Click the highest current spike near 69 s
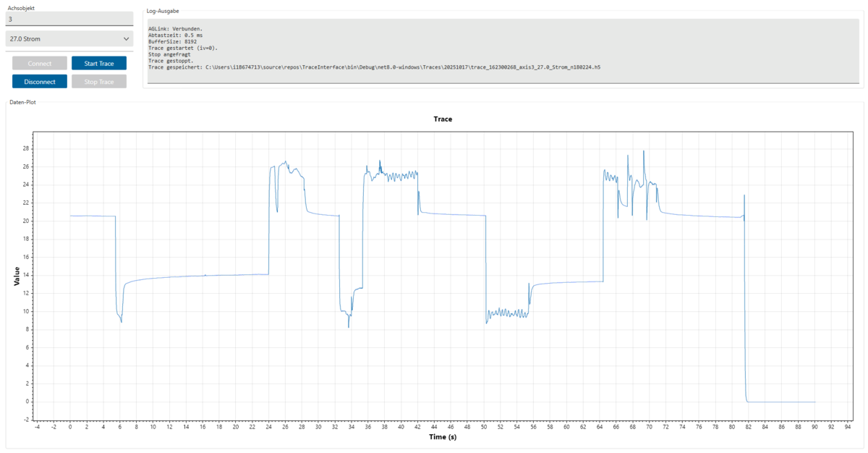This screenshot has width=868, height=453. click(643, 151)
